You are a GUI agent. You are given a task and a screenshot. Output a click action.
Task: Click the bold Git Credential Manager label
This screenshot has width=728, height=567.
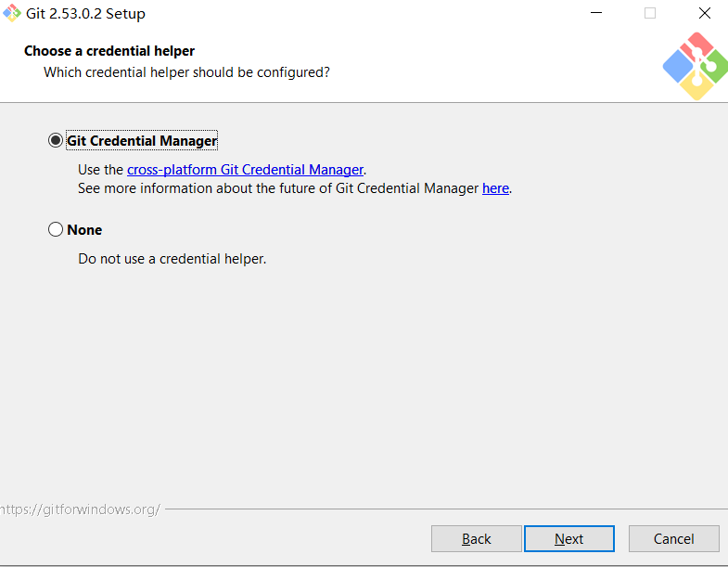click(x=142, y=141)
